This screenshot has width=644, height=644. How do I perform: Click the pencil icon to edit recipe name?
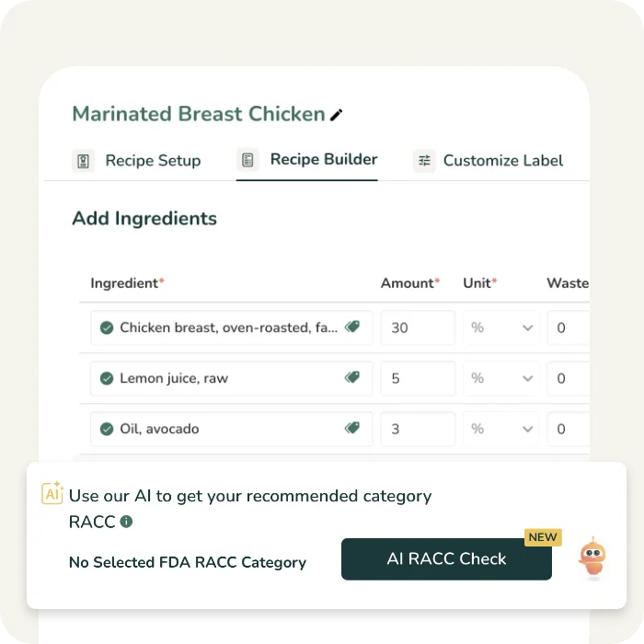click(x=337, y=115)
